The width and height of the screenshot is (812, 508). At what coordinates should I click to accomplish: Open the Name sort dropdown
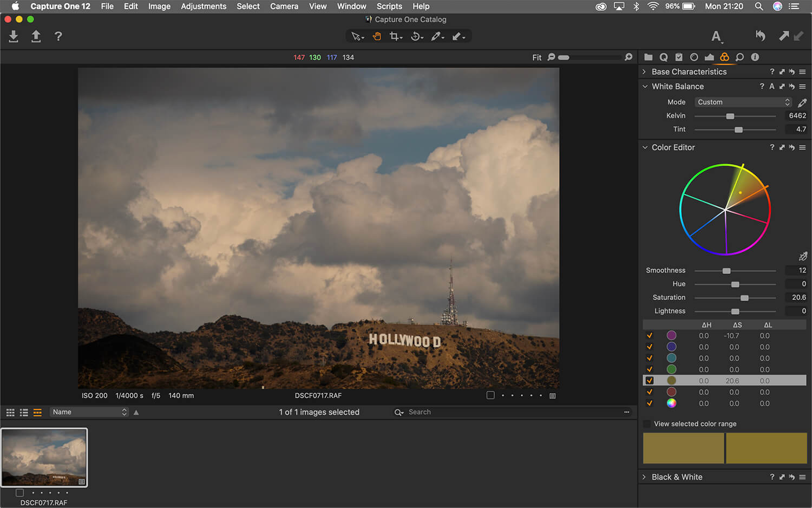click(x=89, y=412)
